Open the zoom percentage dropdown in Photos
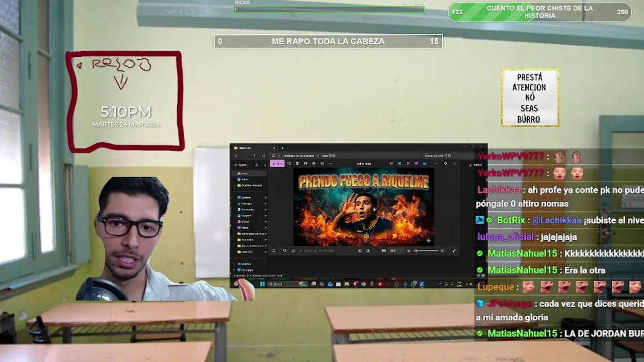This screenshot has width=644, height=362. tap(396, 251)
